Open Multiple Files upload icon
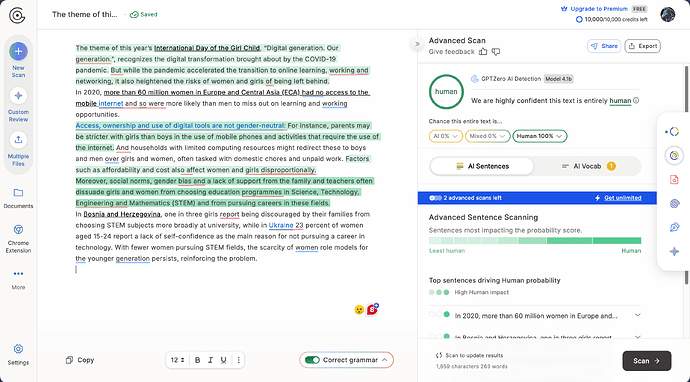 pyautogui.click(x=18, y=140)
